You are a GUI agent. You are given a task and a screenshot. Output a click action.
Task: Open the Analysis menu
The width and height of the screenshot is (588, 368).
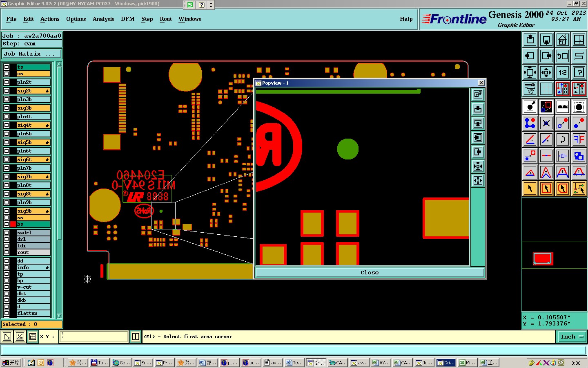(x=103, y=19)
